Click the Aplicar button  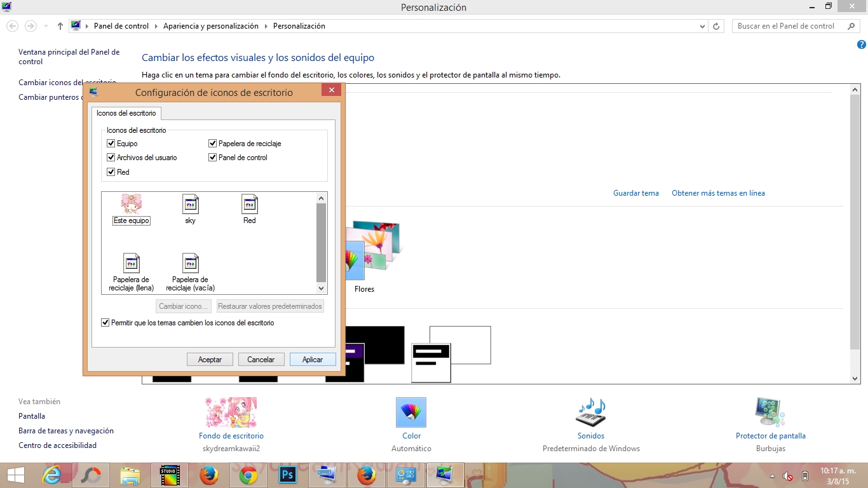(313, 360)
